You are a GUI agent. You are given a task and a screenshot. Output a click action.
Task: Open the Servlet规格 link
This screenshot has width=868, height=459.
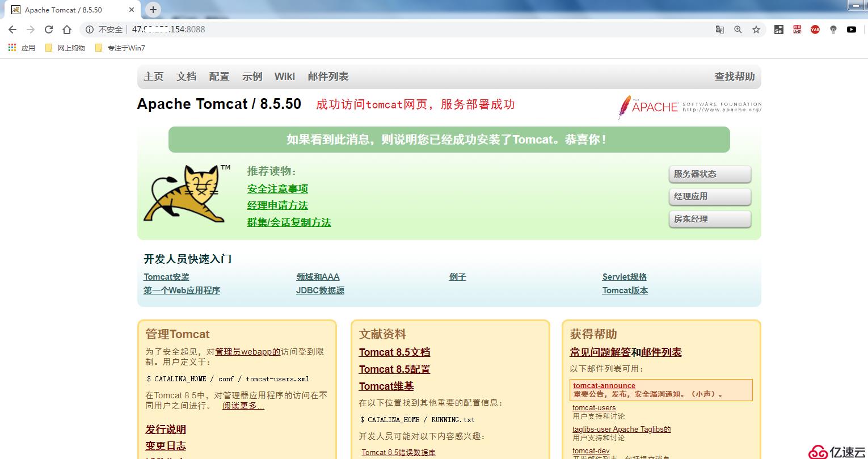pyautogui.click(x=625, y=277)
